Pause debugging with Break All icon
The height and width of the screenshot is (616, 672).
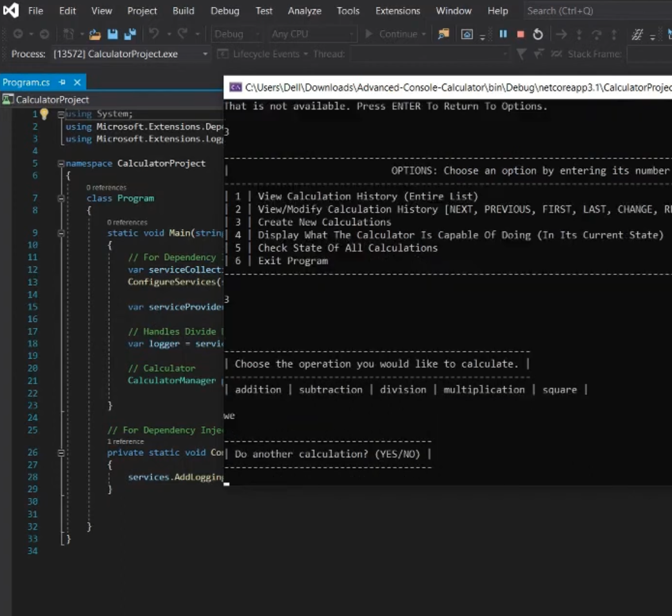pyautogui.click(x=503, y=34)
